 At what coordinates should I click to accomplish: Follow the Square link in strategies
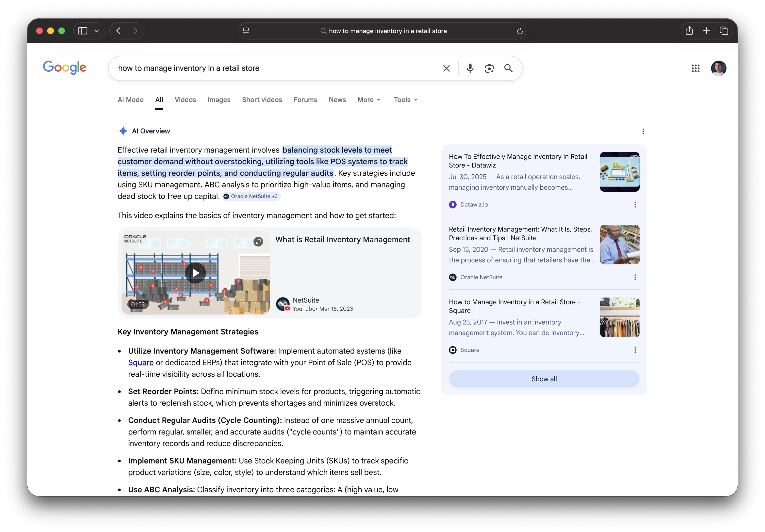[141, 363]
